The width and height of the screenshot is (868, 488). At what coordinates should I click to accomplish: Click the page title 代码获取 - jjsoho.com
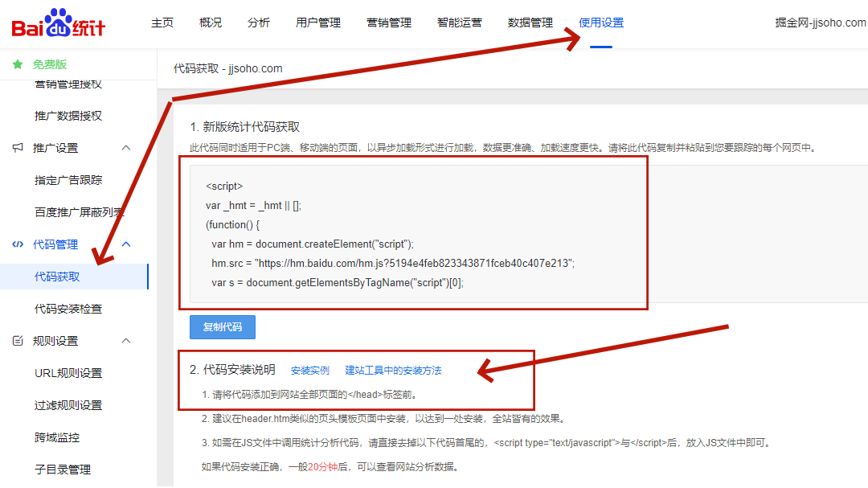point(227,68)
